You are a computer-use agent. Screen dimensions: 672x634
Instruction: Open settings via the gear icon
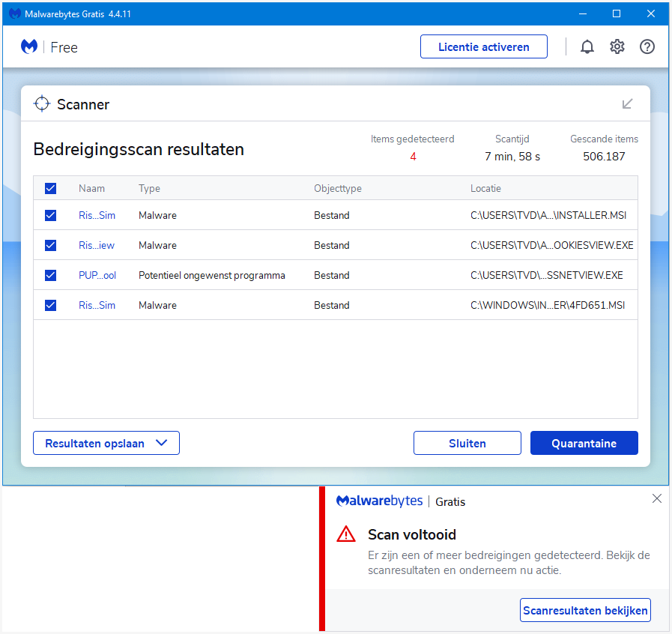pyautogui.click(x=617, y=46)
